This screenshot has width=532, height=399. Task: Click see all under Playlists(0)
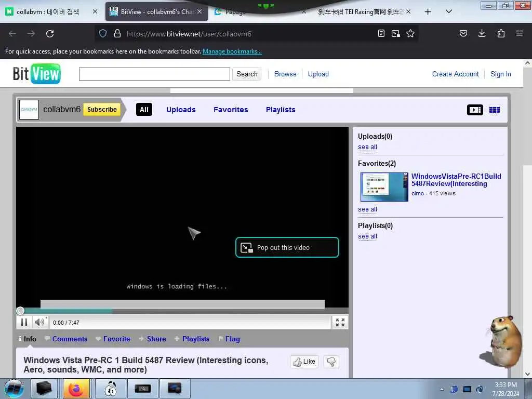pyautogui.click(x=367, y=236)
